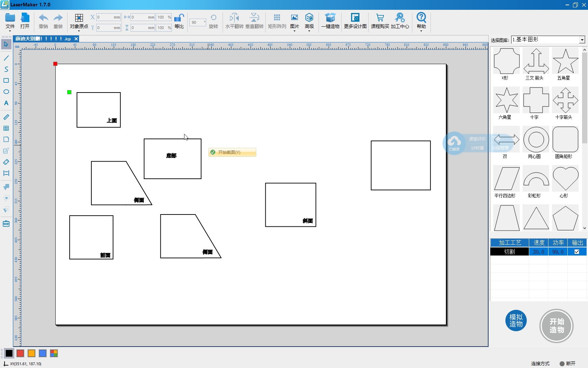
Task: Click the width mm input field
Action: [x=143, y=17]
